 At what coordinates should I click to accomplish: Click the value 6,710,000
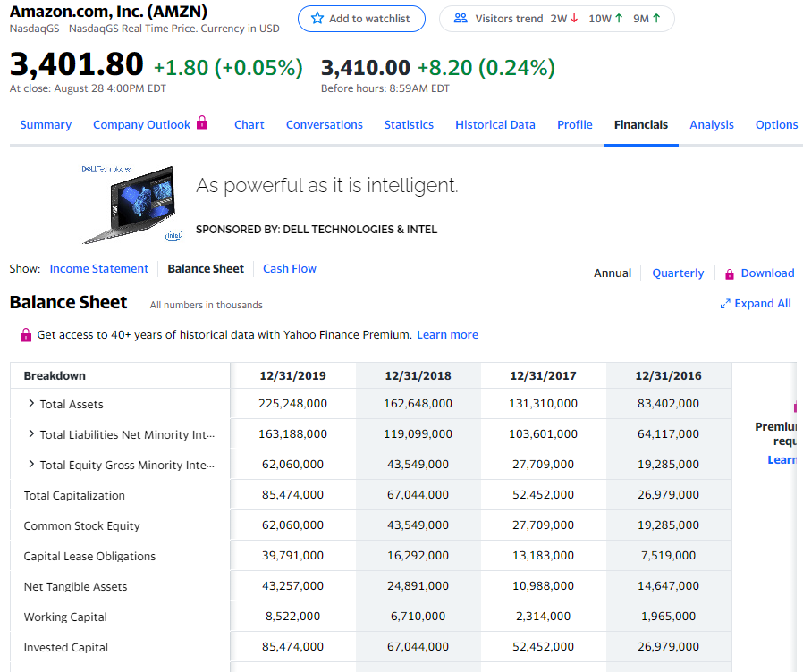coord(418,616)
